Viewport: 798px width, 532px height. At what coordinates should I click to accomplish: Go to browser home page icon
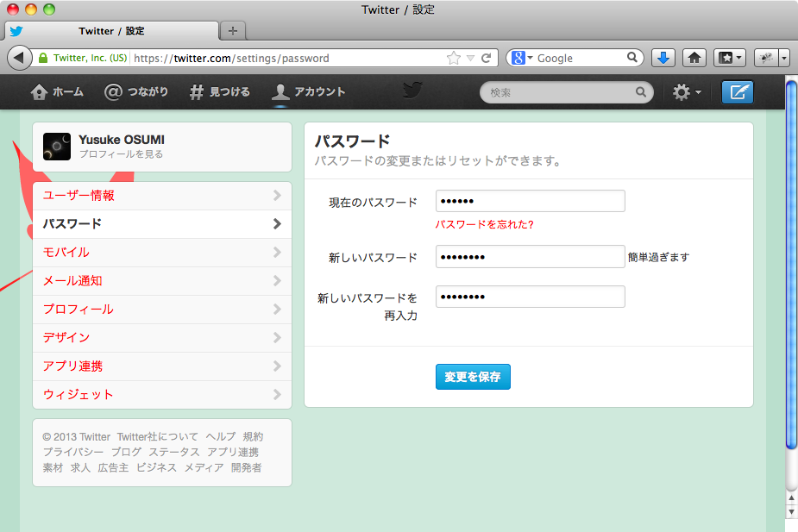694,58
